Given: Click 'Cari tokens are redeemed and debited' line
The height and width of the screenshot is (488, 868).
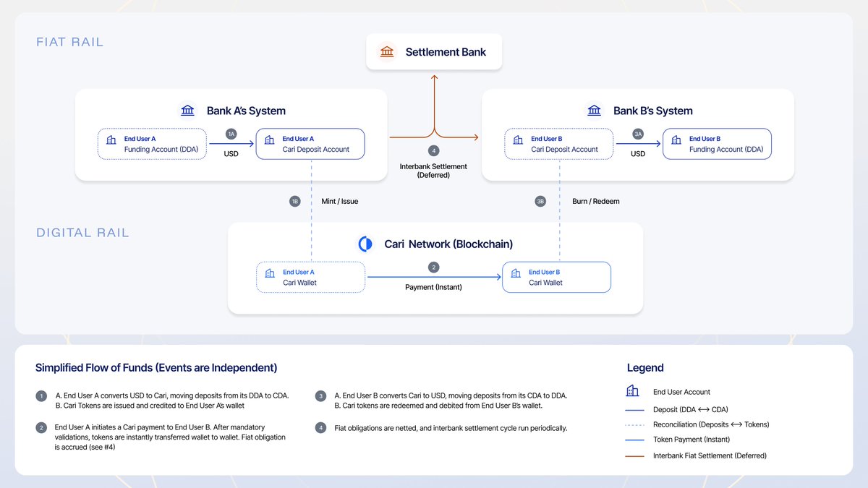Looking at the screenshot, I should pyautogui.click(x=438, y=406).
